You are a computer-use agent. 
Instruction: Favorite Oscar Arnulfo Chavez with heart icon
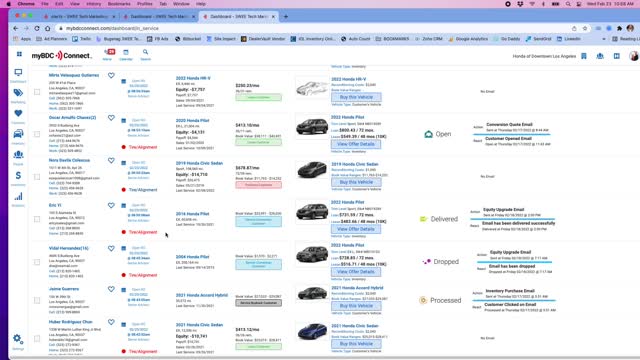pyautogui.click(x=111, y=118)
